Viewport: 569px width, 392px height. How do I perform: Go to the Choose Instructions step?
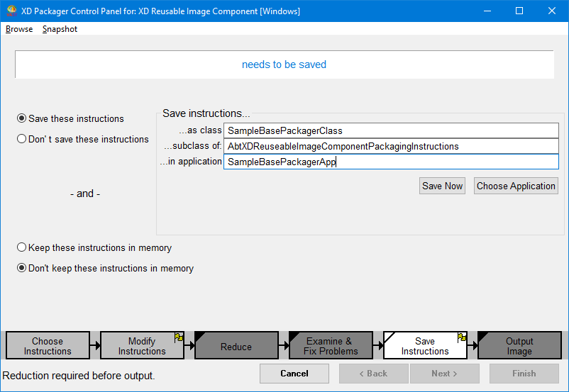point(48,346)
